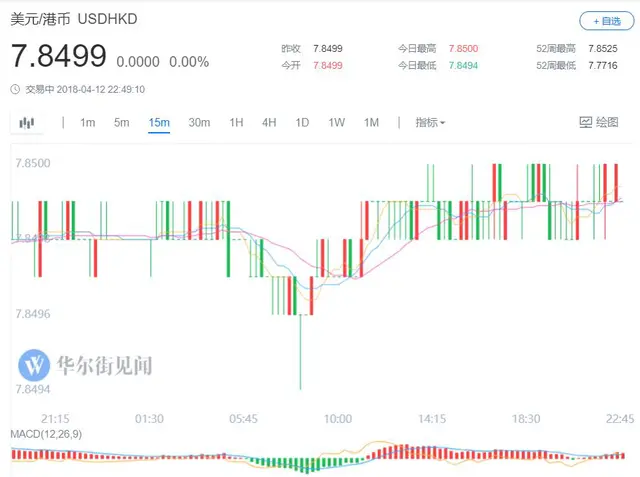Click the 52周最低 value 7.7716
This screenshot has height=477, width=640.
click(603, 65)
